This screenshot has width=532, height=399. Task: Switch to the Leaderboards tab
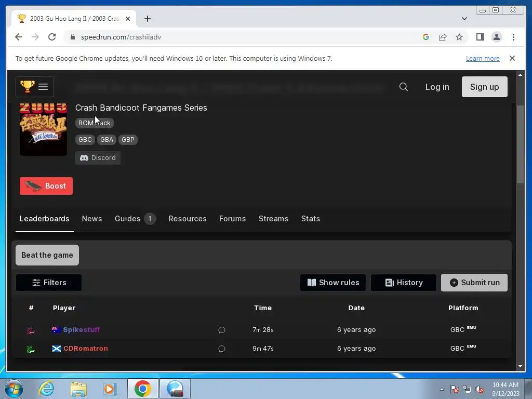[x=45, y=219]
